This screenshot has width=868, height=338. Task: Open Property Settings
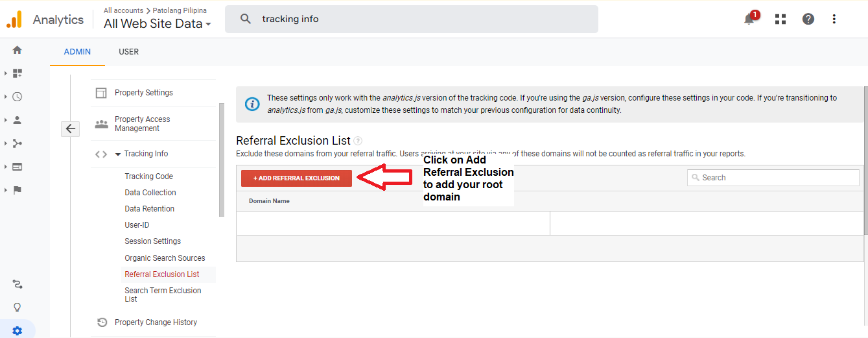pyautogui.click(x=144, y=93)
